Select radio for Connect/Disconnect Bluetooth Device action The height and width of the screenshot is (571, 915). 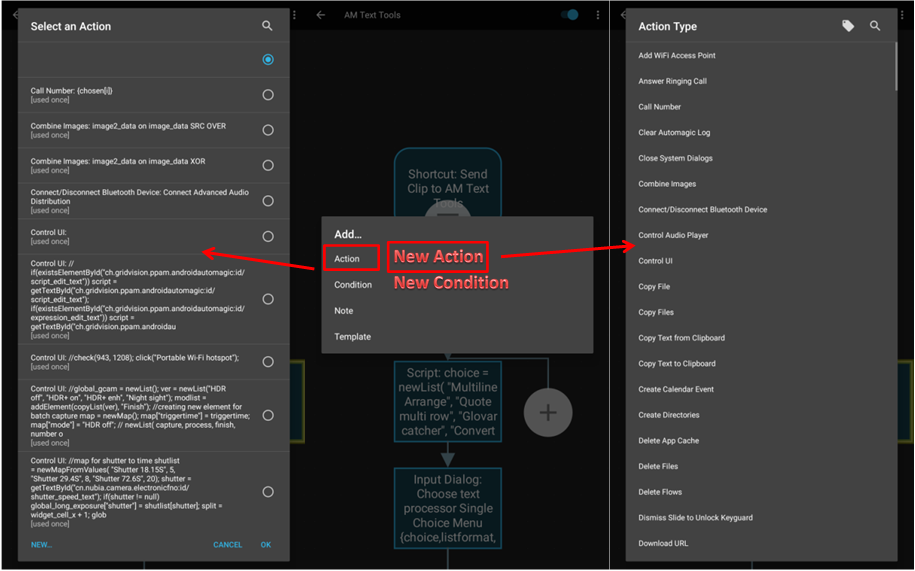tap(267, 201)
